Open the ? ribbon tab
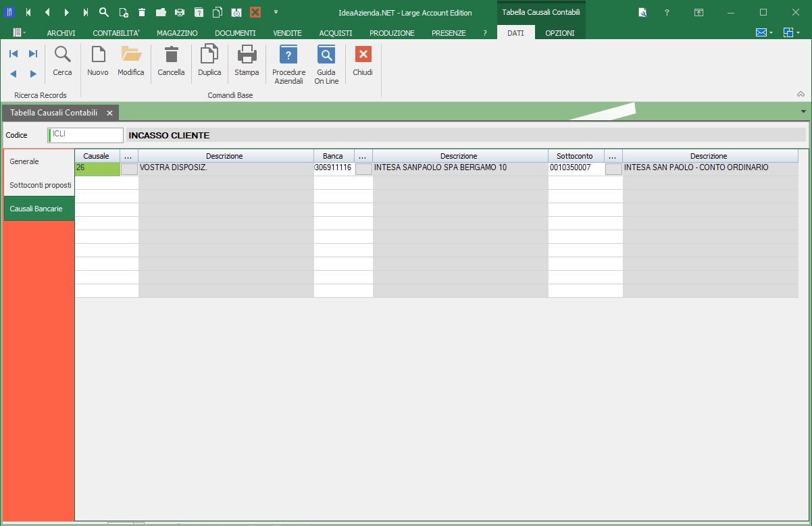Screen dimensions: 812x526 click(485, 33)
